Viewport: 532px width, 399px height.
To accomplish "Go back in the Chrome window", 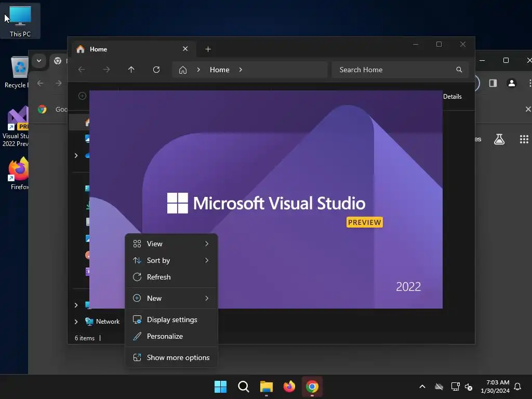I will (x=41, y=83).
